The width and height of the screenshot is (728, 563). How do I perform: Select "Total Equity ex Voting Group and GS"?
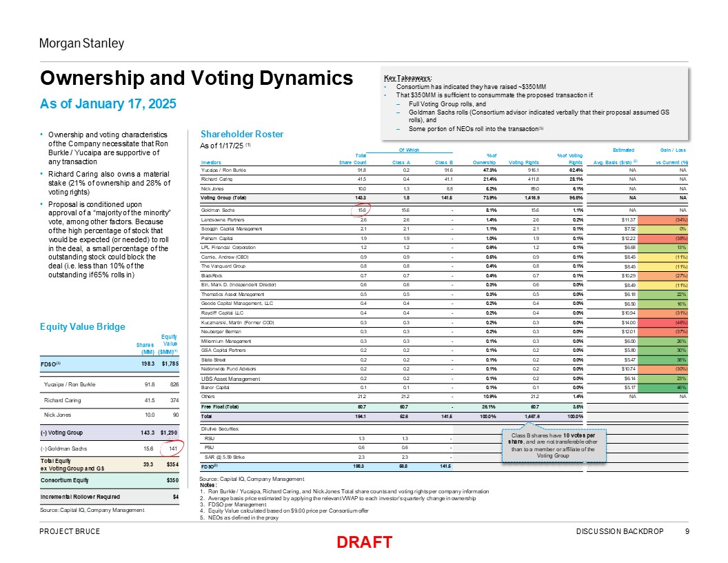(x=72, y=464)
